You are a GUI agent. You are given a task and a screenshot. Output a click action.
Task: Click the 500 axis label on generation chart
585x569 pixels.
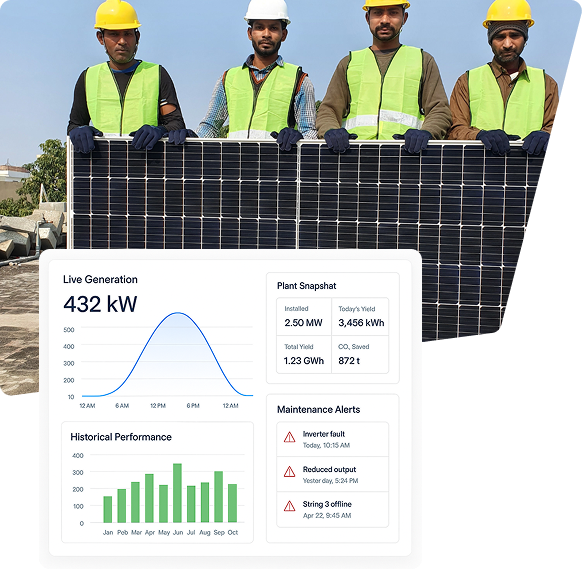(69, 330)
